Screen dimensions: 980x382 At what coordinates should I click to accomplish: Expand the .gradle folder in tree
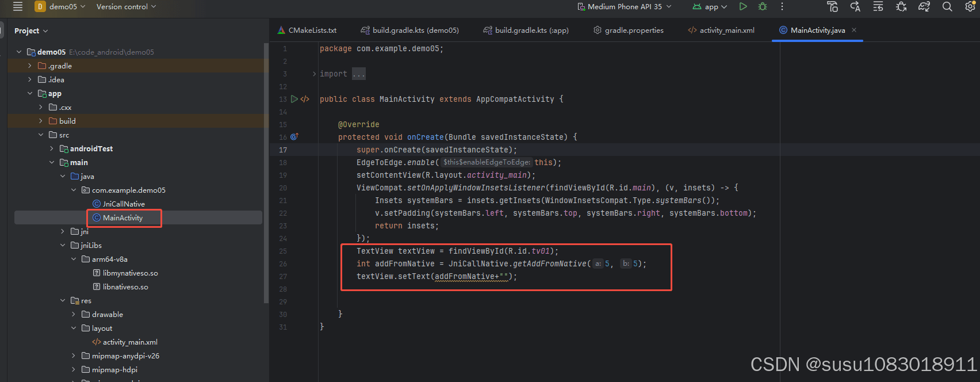[30, 66]
